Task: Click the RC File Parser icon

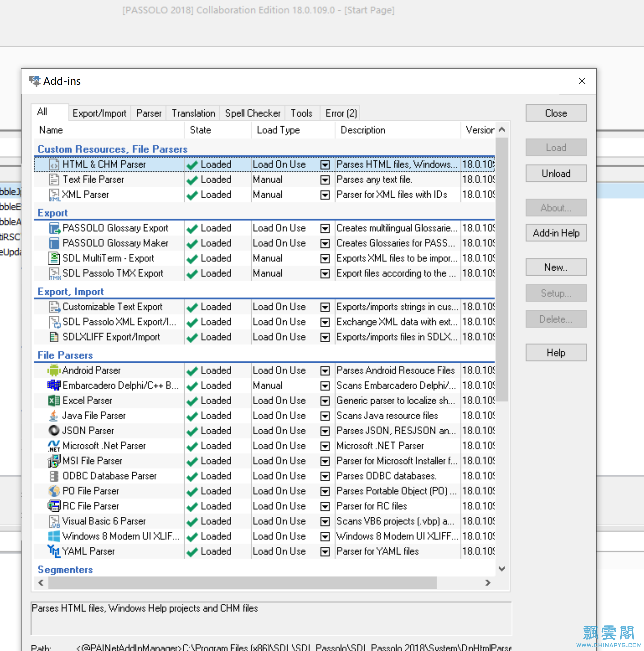Action: tap(54, 506)
